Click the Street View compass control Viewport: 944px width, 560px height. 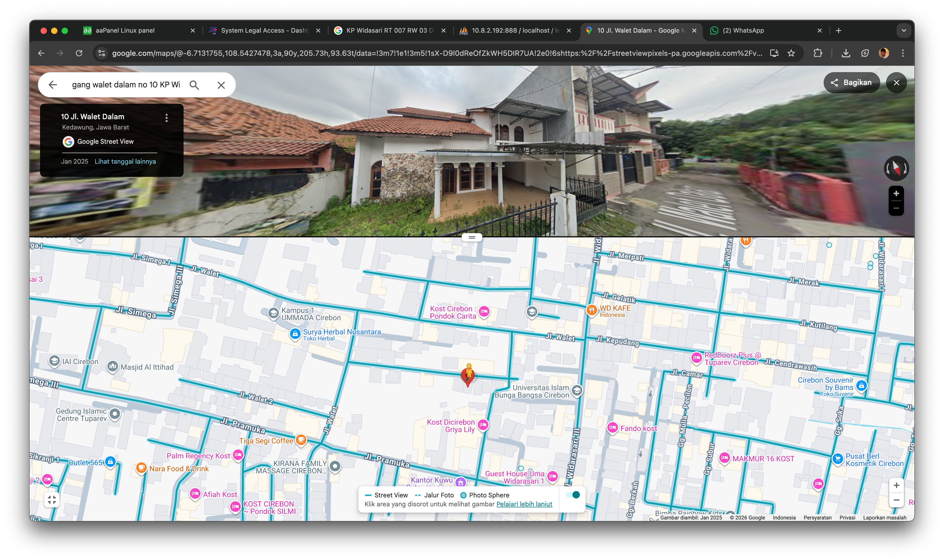tap(896, 168)
